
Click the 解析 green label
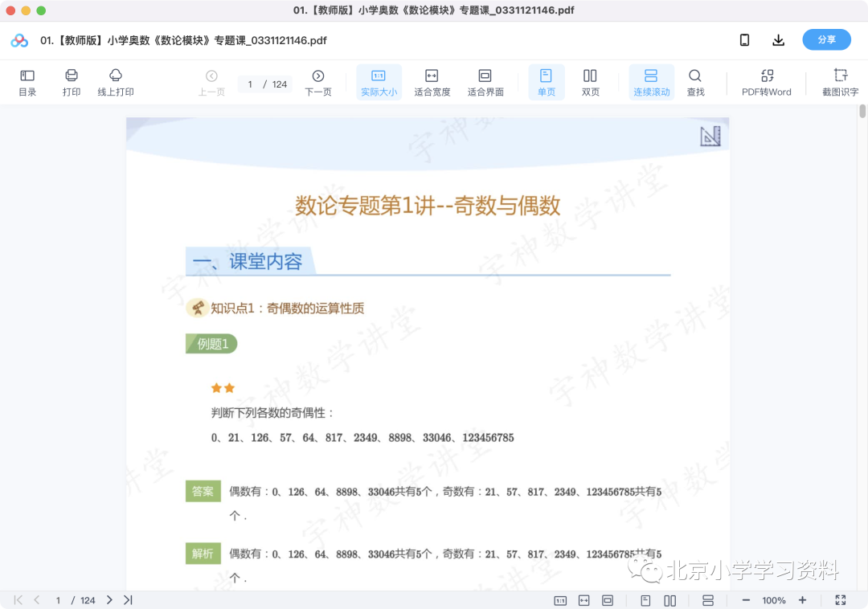click(203, 554)
